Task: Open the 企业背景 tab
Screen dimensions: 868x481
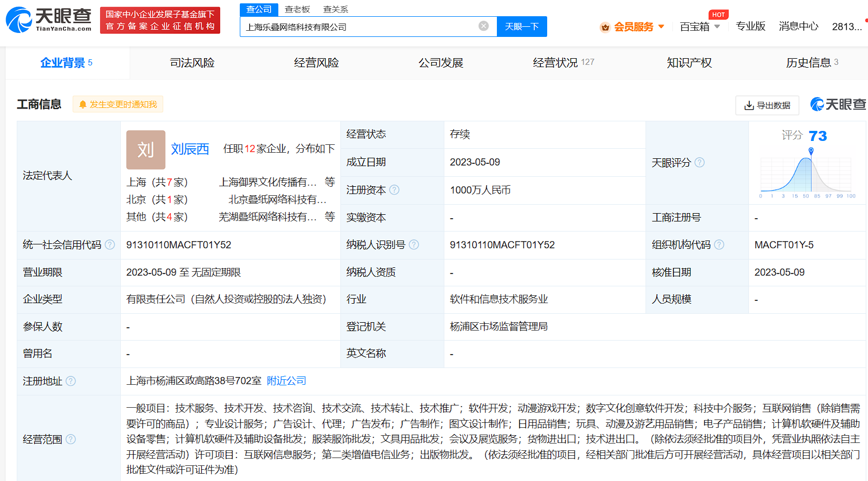Action: click(67, 63)
